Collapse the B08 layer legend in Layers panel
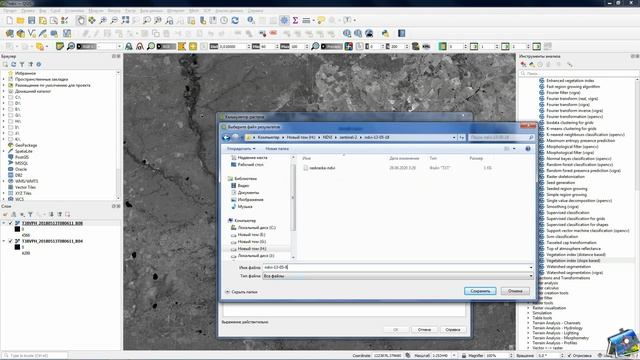 4,223
